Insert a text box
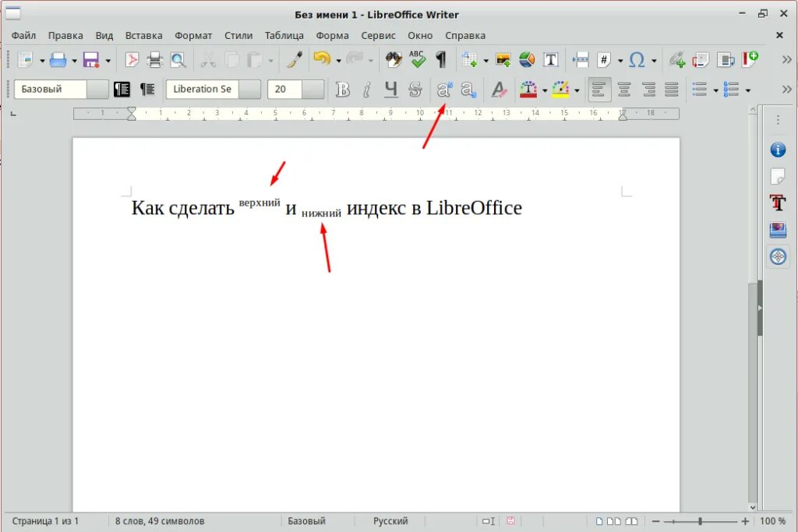The height and width of the screenshot is (532, 798). [550, 60]
